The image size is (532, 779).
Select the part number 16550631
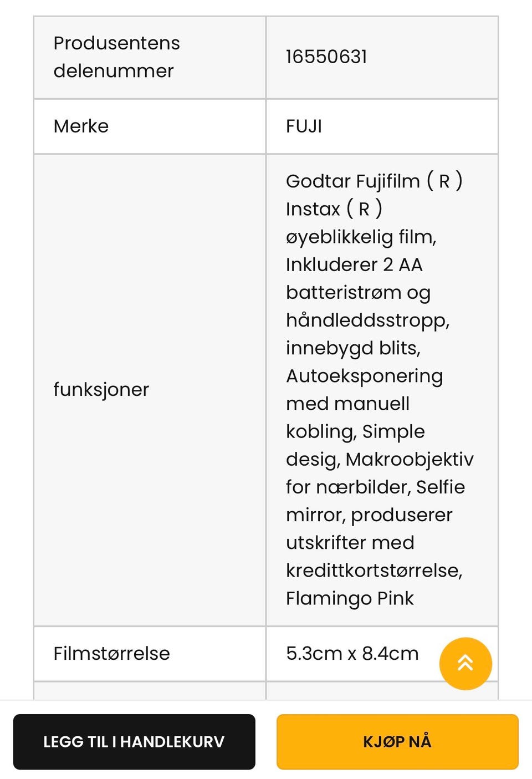(326, 57)
